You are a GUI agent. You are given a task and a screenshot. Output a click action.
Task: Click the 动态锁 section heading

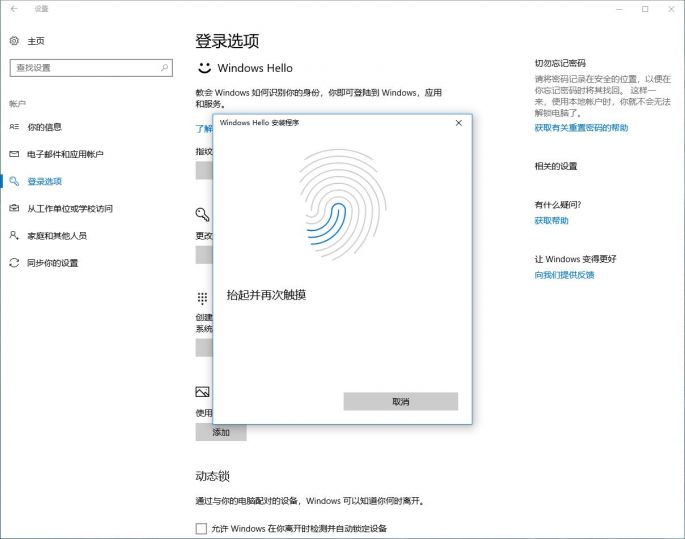(x=212, y=476)
